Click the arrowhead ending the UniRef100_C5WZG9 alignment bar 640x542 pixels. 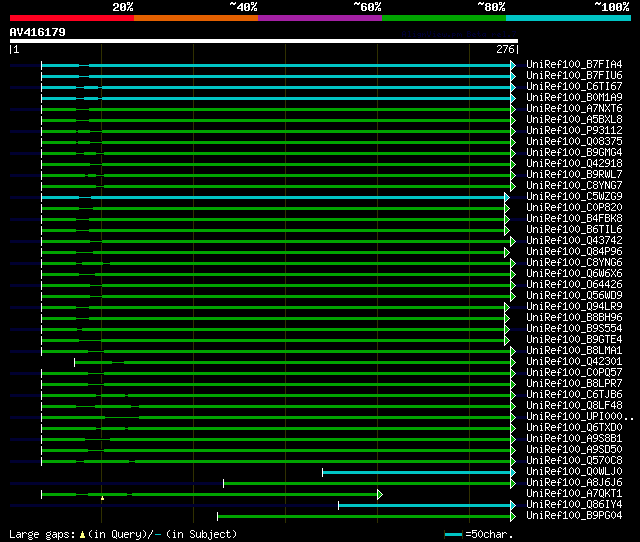pyautogui.click(x=507, y=197)
